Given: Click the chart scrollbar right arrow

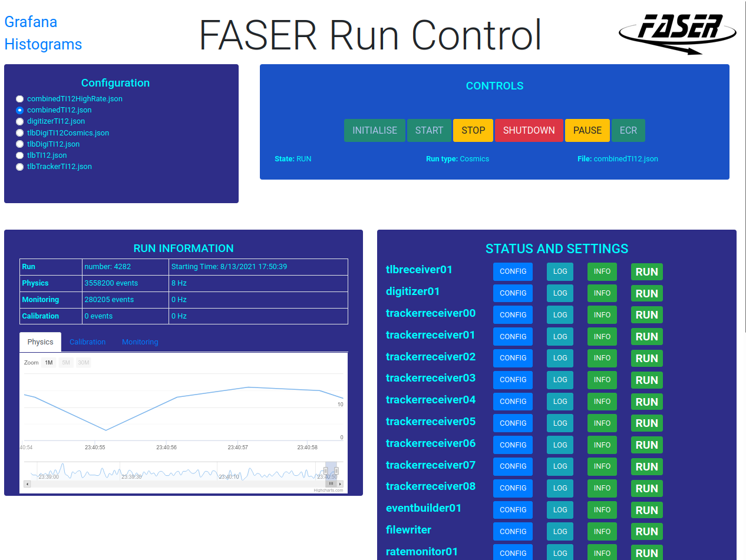Looking at the screenshot, I should [340, 484].
